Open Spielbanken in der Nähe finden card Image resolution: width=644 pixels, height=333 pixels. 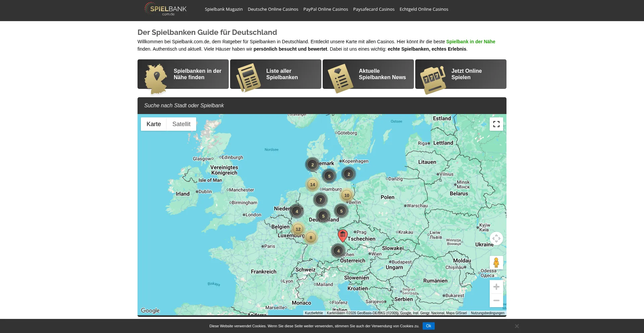[x=183, y=74]
